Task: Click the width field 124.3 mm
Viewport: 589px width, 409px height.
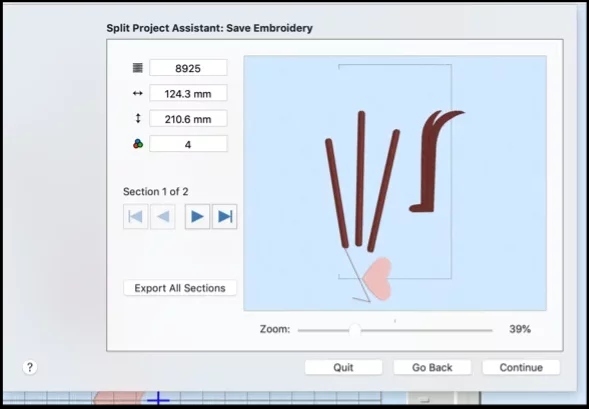Action: [x=188, y=93]
